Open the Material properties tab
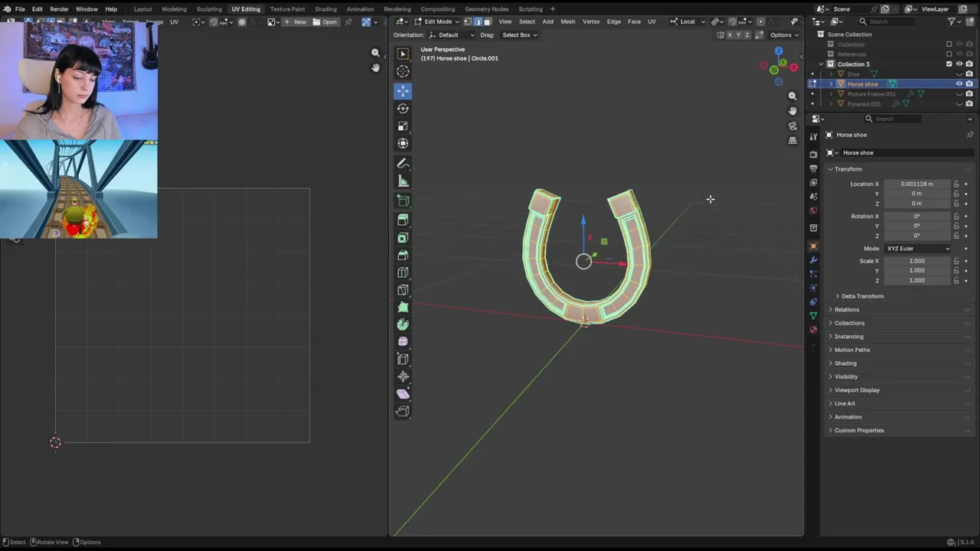 [813, 330]
